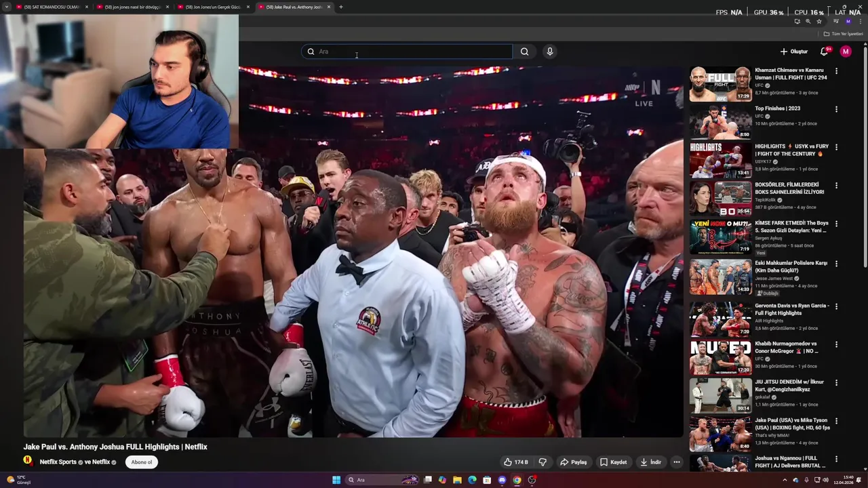Open a new browser tab

click(341, 7)
